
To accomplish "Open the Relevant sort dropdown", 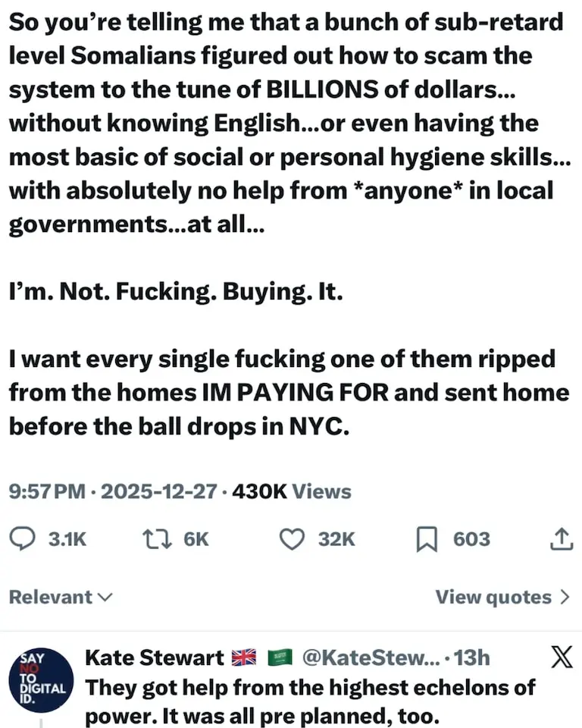I will pyautogui.click(x=50, y=597).
